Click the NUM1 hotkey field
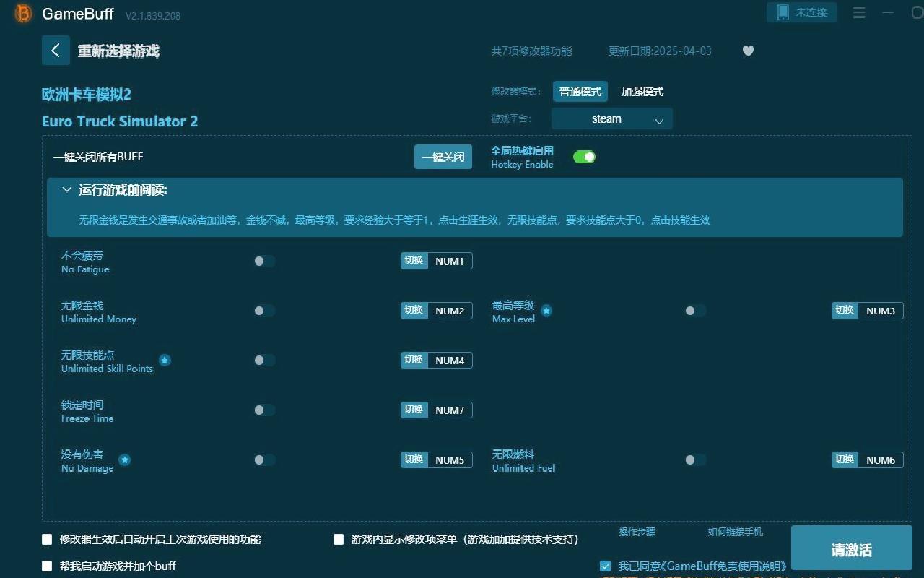 [450, 261]
